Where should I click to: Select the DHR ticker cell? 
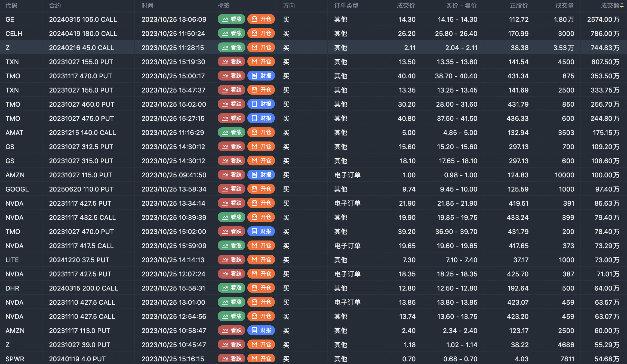tap(12, 288)
